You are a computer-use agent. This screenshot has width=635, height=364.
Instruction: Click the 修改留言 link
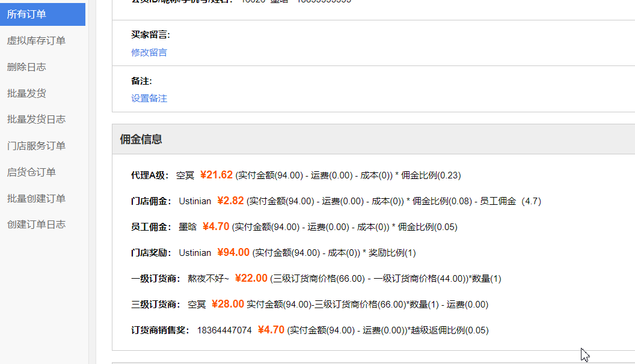[149, 52]
